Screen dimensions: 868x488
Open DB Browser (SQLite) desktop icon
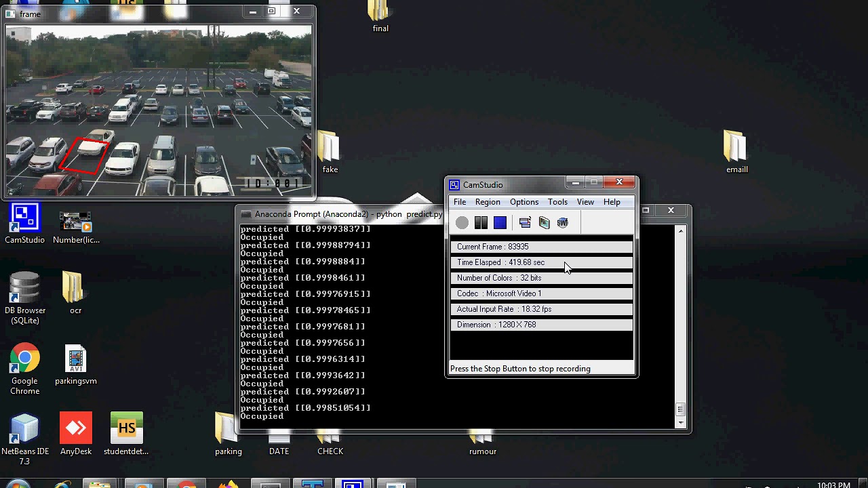(24, 298)
